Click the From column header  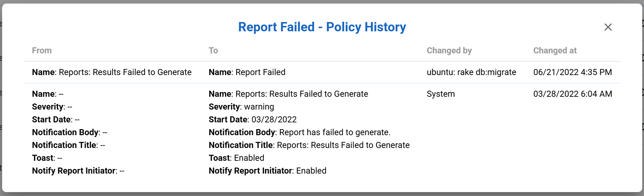pos(42,51)
